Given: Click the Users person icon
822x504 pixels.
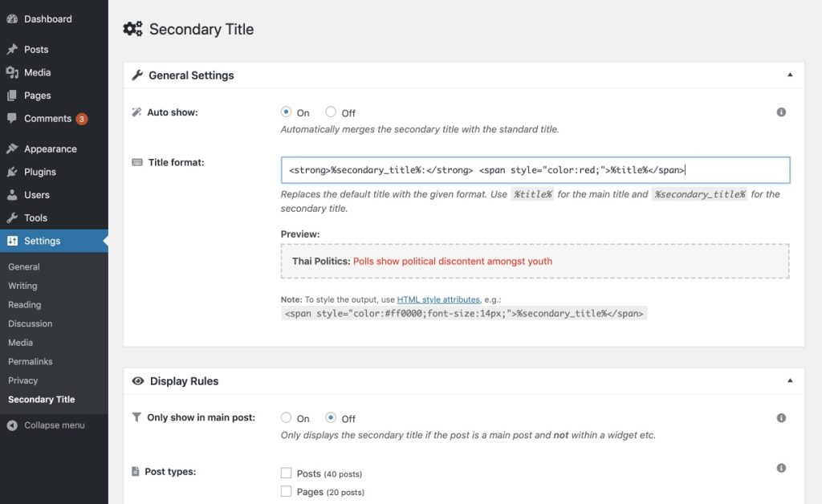Looking at the screenshot, I should click(x=12, y=195).
